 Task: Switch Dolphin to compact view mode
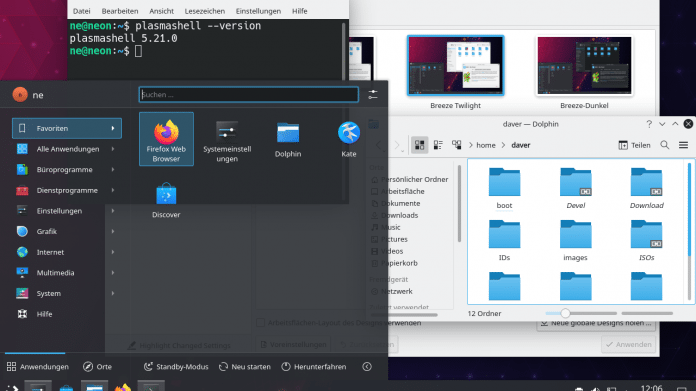438,145
